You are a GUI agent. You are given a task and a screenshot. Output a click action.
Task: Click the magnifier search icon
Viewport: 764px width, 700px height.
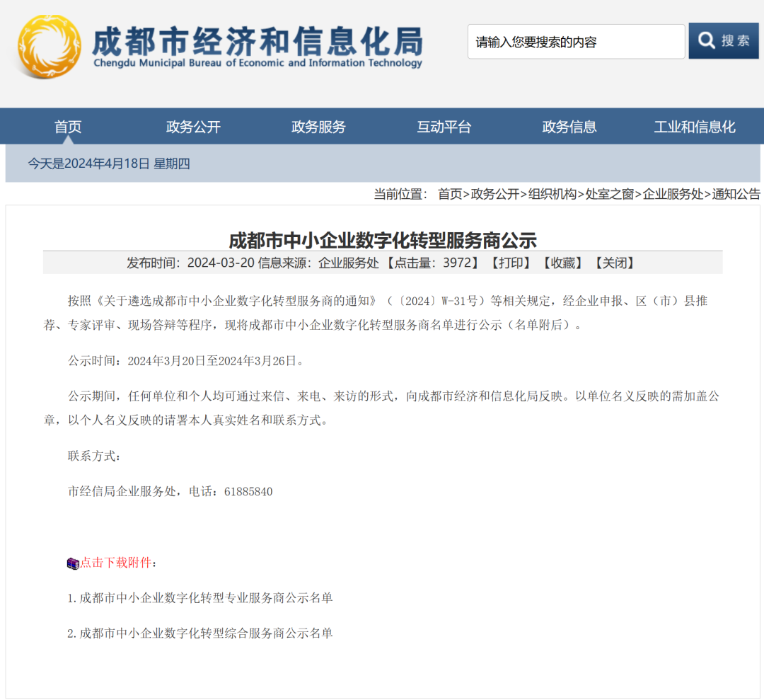point(706,41)
